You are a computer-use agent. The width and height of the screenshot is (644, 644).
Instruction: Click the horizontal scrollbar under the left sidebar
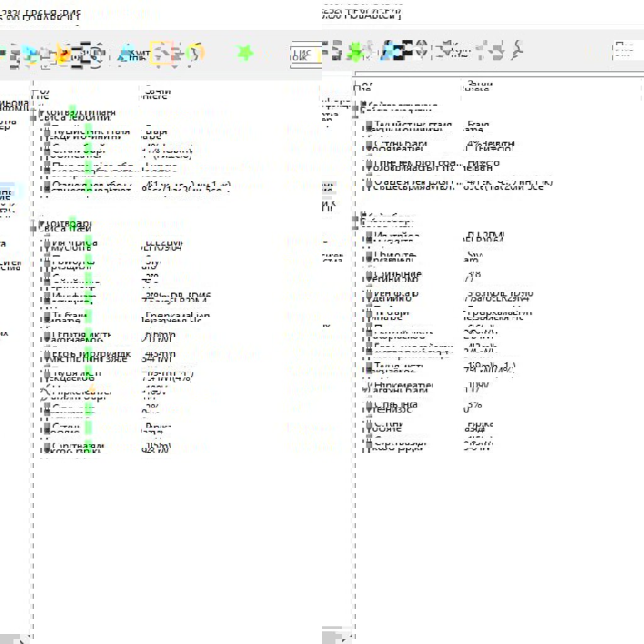click(16, 637)
